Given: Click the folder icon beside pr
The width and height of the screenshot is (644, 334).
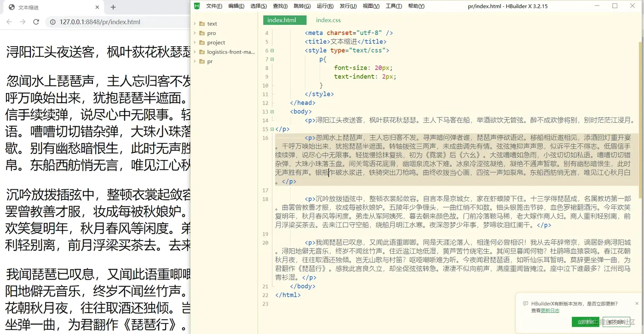Looking at the screenshot, I should tap(202, 61).
